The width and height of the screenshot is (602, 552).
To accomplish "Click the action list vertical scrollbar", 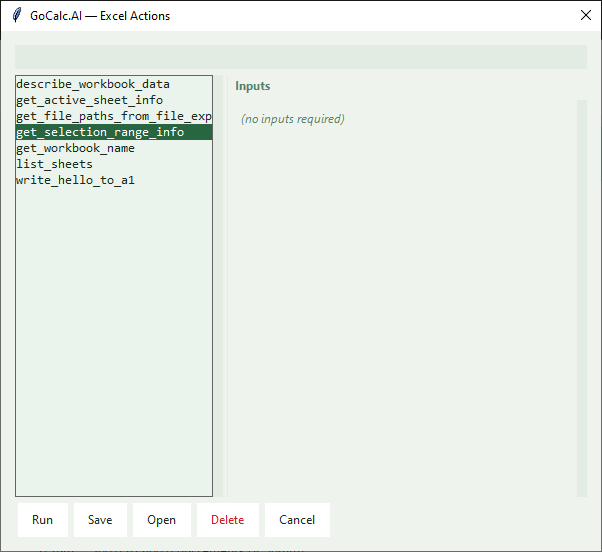I will click(x=218, y=286).
